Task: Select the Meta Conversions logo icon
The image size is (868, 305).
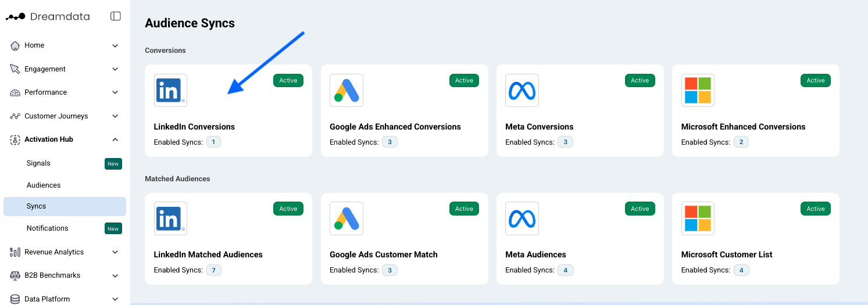Action: (x=522, y=90)
